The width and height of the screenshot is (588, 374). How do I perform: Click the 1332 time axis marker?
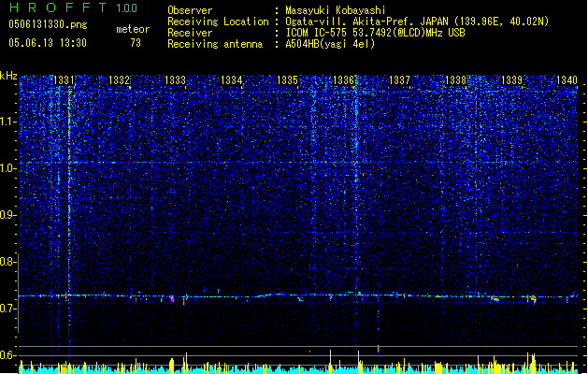[x=119, y=80]
